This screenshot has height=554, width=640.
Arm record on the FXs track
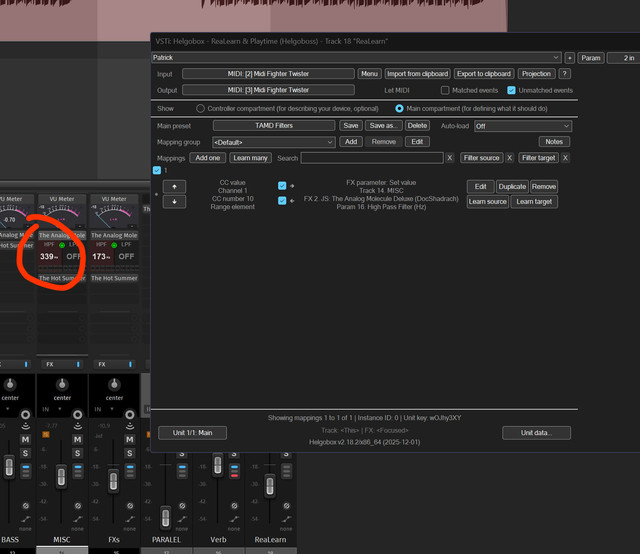130,415
